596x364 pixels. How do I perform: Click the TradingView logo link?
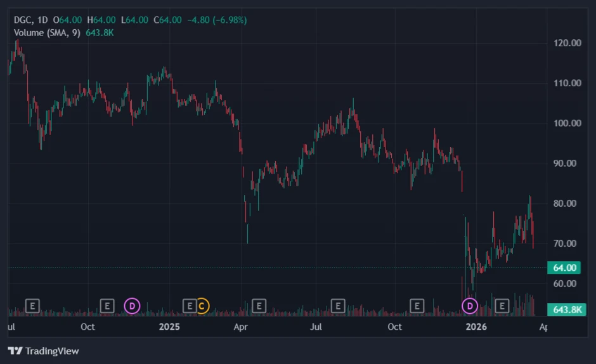(x=43, y=351)
